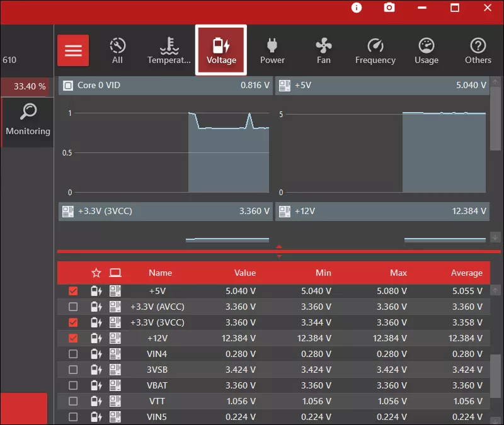Click graph panel scroll up arrow

[x=495, y=82]
